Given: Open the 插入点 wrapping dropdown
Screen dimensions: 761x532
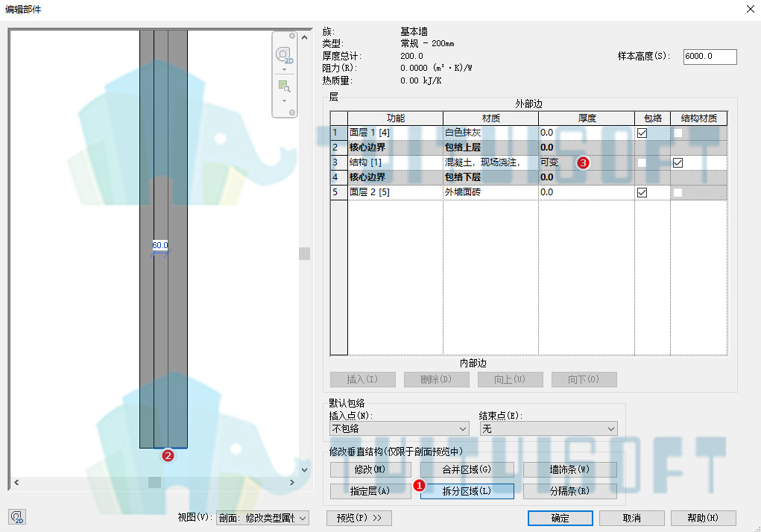Looking at the screenshot, I should click(399, 428).
